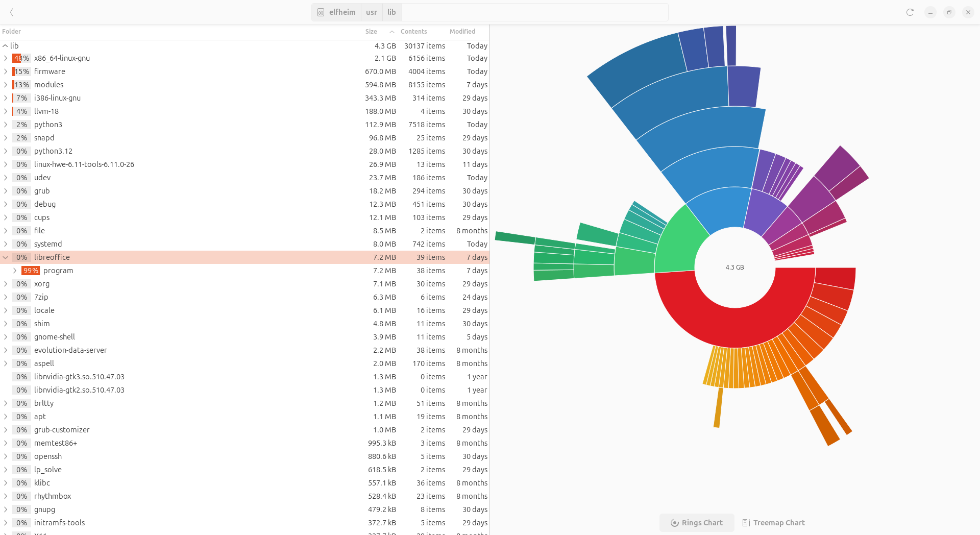Click the elfheim disk icon in path bar
This screenshot has height=535, width=980.
321,12
